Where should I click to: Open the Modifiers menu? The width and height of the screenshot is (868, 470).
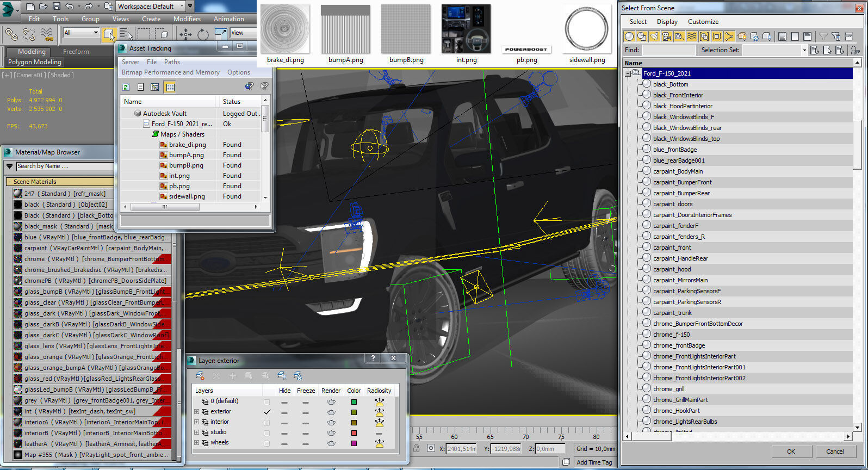[187, 18]
